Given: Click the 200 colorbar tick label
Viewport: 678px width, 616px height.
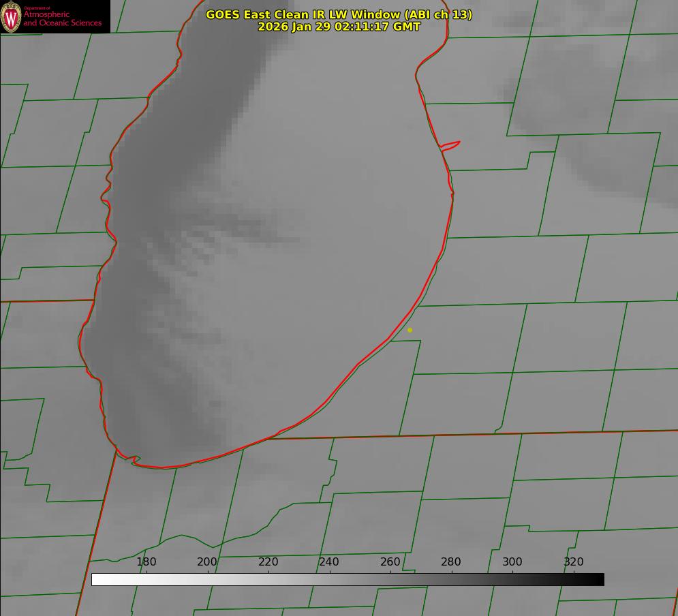Looking at the screenshot, I should [207, 562].
